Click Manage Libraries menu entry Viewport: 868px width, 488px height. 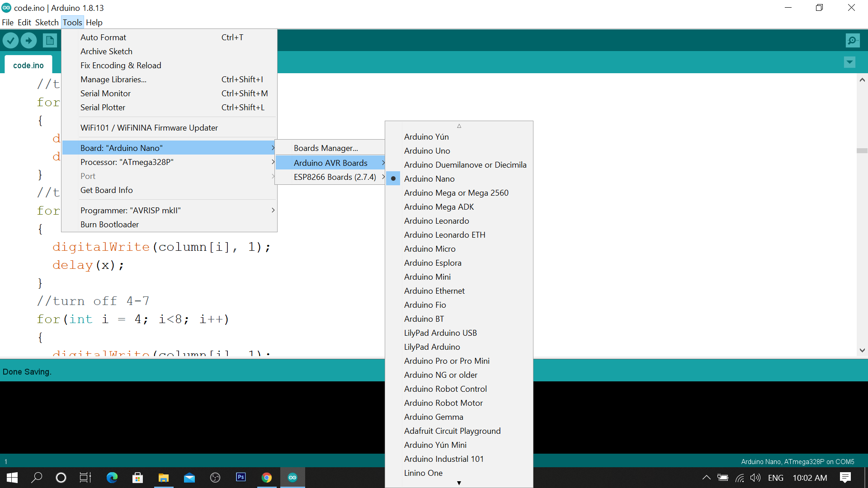point(114,79)
